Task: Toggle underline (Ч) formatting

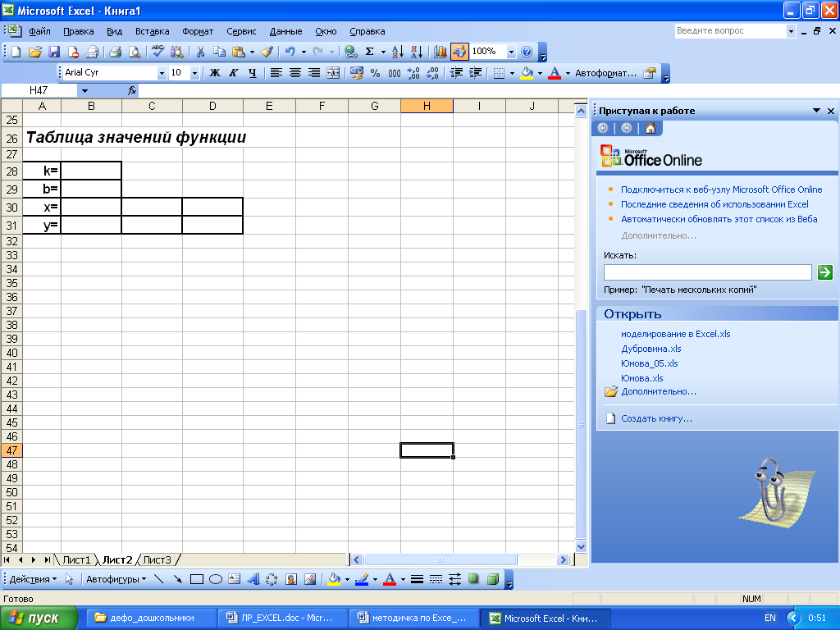Action: tap(253, 73)
